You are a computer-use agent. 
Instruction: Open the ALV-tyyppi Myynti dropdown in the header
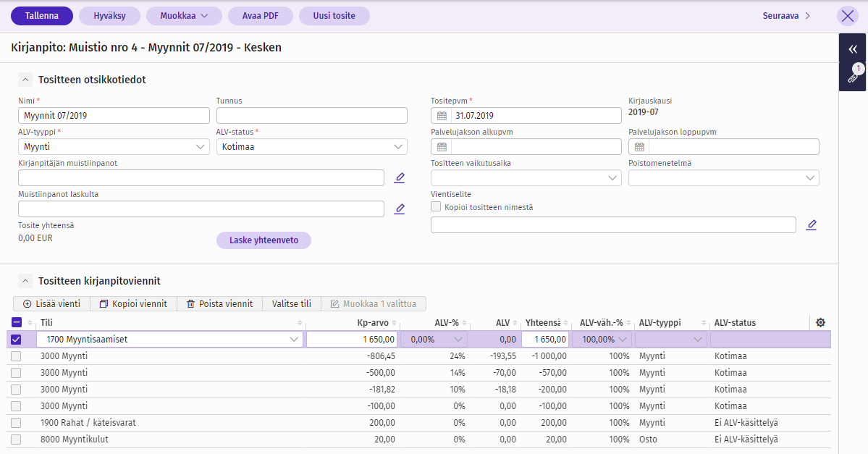click(x=114, y=147)
